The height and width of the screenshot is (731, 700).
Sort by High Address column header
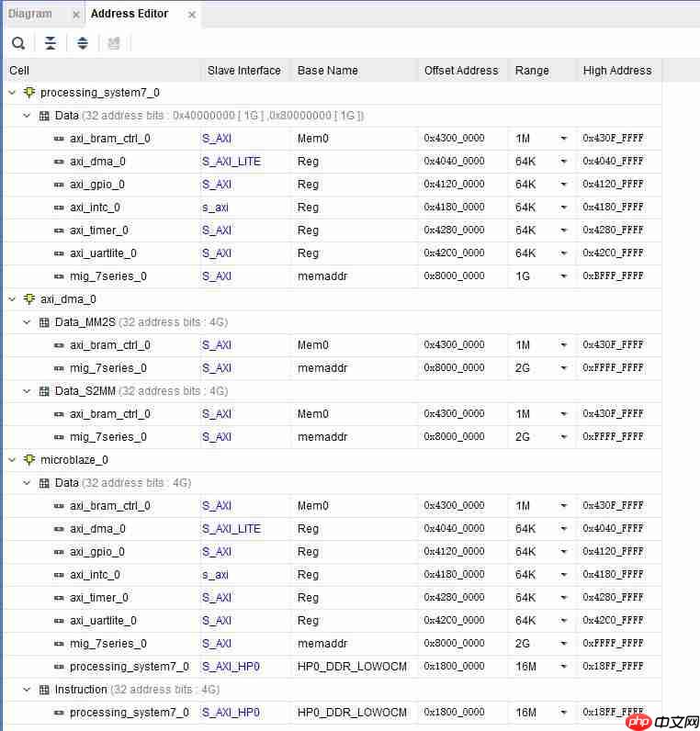click(x=618, y=71)
